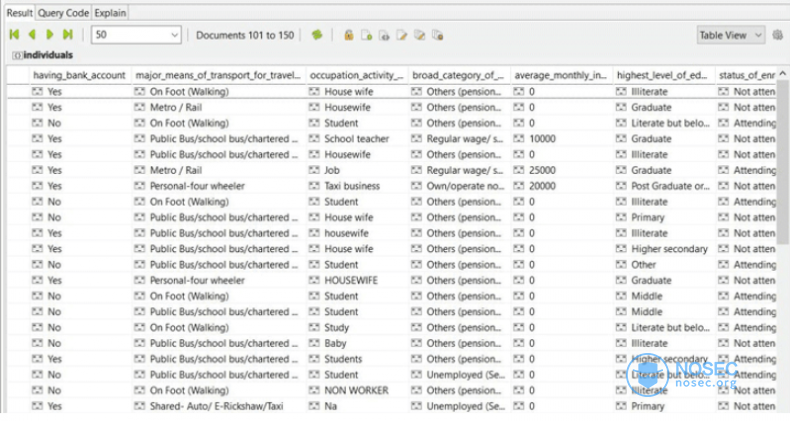Select the income cell showing 10000
The image size is (790, 421).
pos(561,138)
